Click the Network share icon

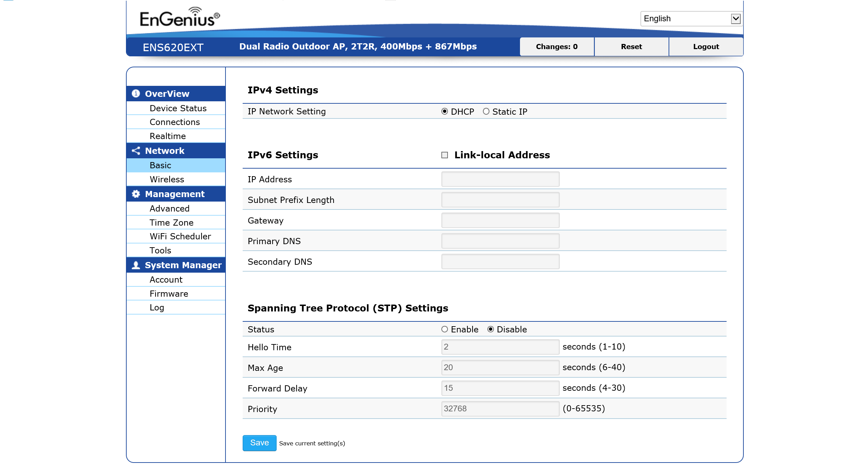click(x=136, y=150)
